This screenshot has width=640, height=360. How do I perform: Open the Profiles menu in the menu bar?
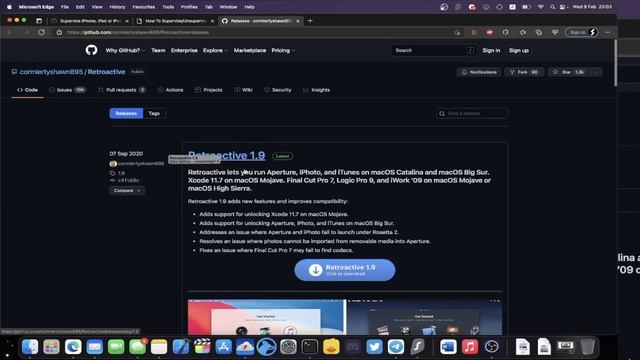(x=189, y=7)
